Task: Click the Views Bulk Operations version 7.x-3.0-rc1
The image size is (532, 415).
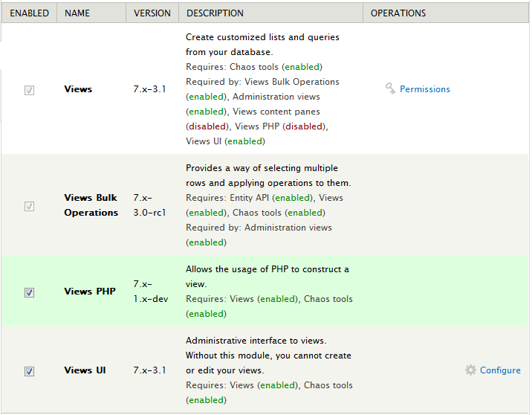Action: 149,205
